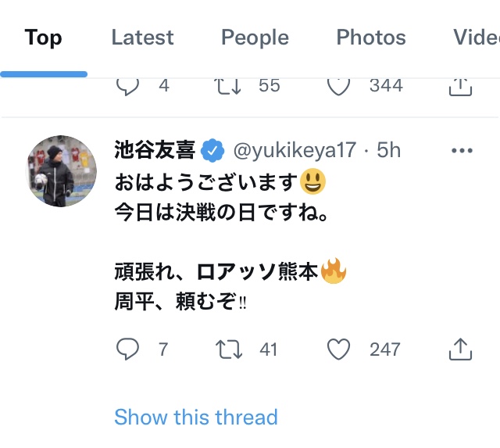Click the 池谷友喜 display name
This screenshot has height=448, width=500.
154,150
